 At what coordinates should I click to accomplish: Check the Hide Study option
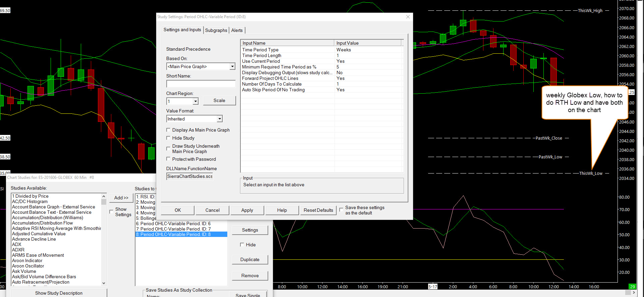point(169,138)
